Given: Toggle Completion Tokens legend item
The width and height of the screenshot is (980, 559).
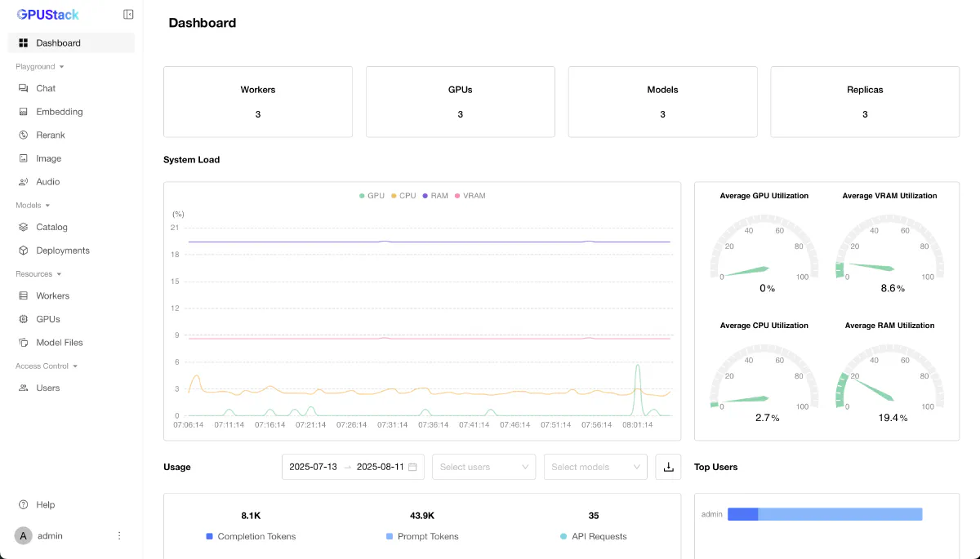Looking at the screenshot, I should [x=251, y=536].
